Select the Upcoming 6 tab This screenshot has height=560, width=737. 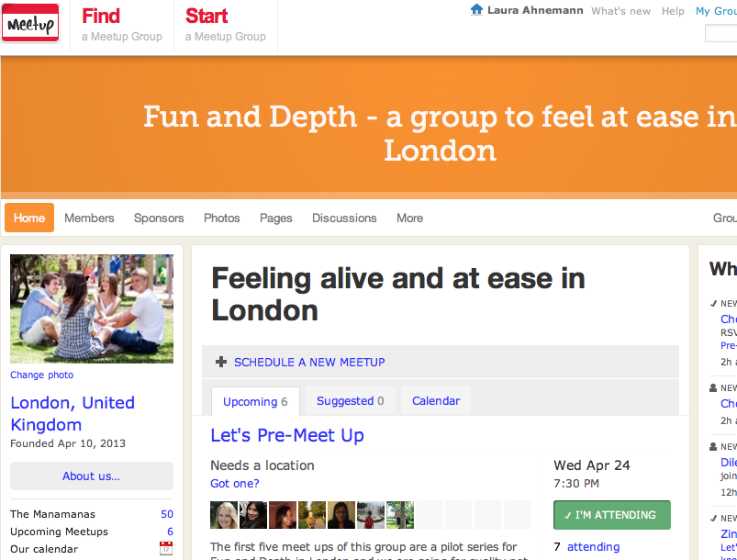[x=255, y=401]
